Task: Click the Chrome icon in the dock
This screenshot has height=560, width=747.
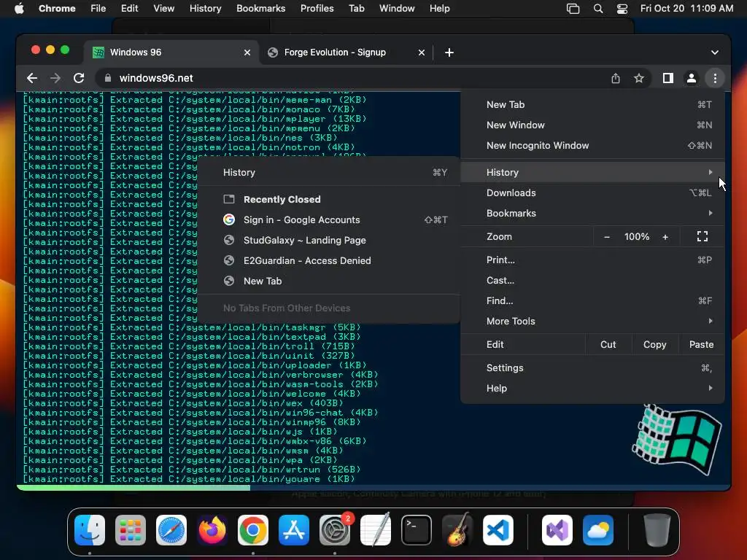Action: pyautogui.click(x=253, y=530)
